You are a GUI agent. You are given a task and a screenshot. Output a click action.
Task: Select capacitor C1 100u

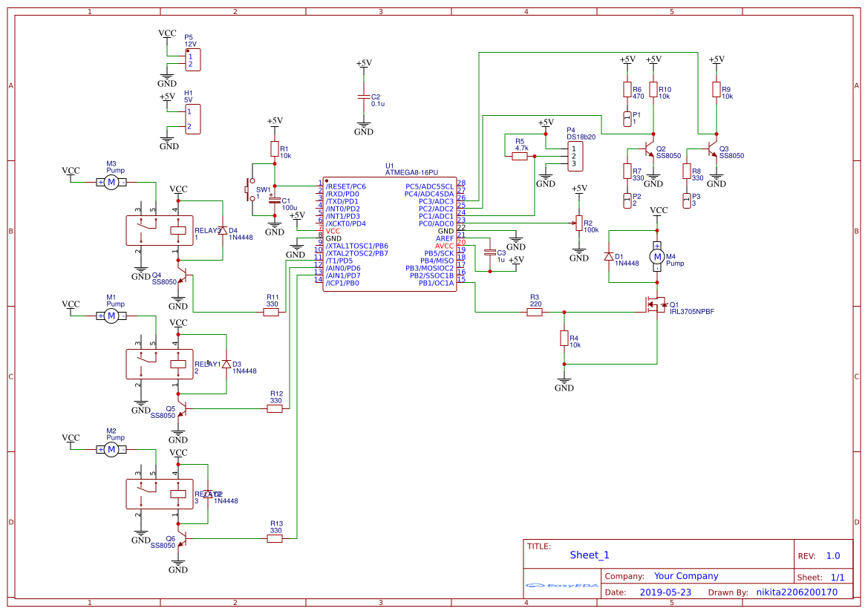pos(275,200)
